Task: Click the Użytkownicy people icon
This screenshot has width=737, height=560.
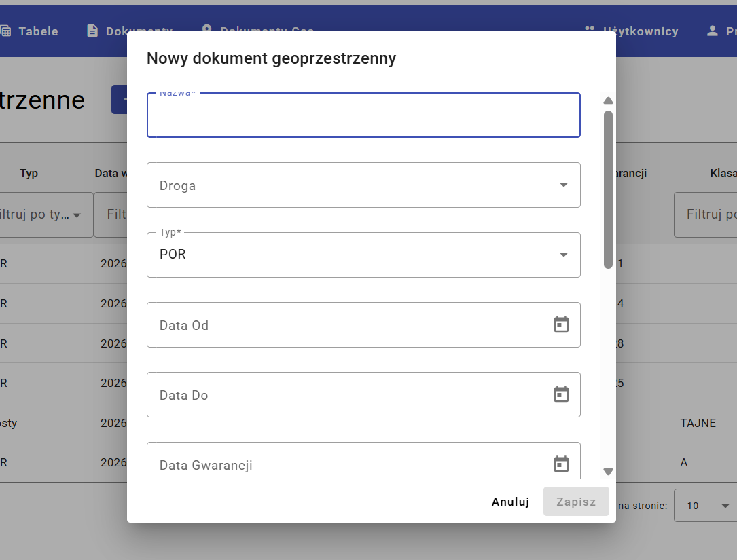Action: pyautogui.click(x=590, y=30)
